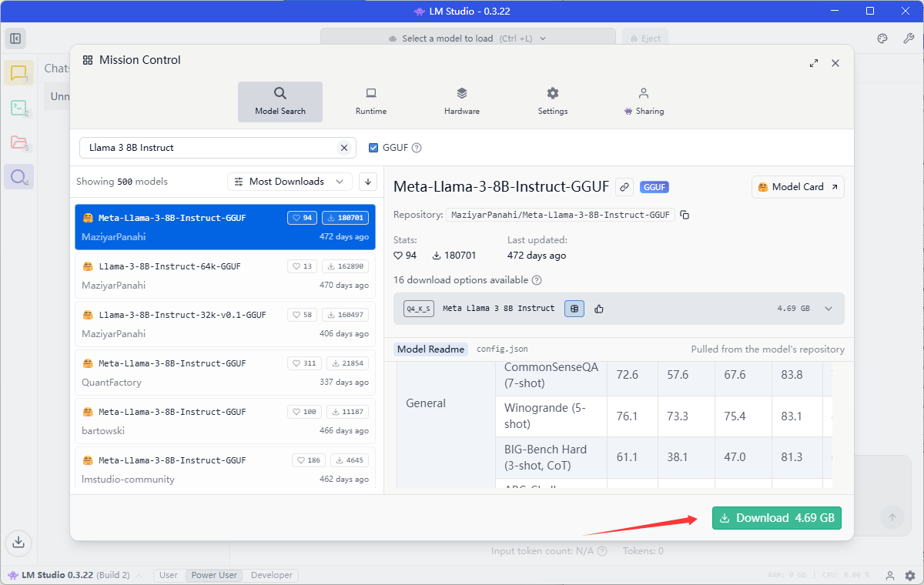Switch to User mode
The width and height of the screenshot is (924, 585).
(169, 575)
